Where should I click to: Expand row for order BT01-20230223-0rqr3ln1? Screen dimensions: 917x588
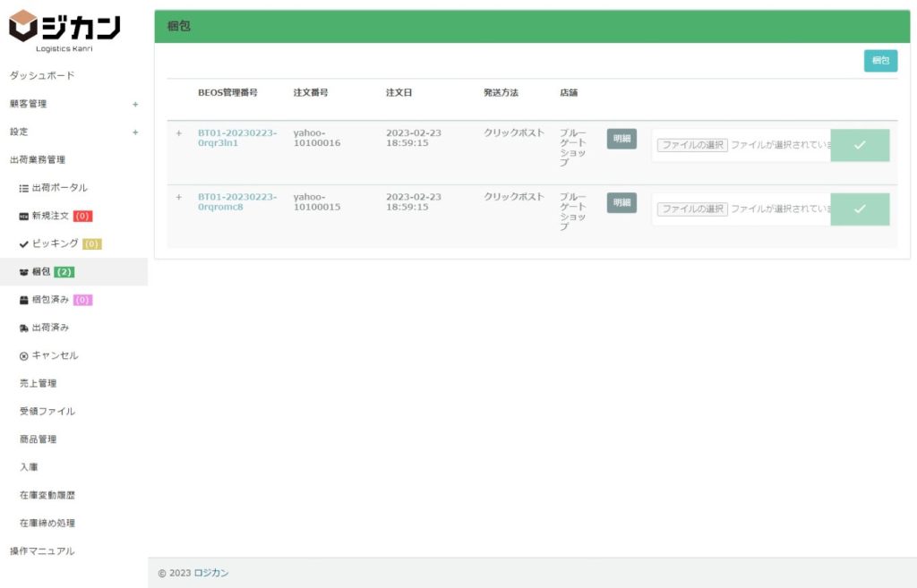point(178,133)
